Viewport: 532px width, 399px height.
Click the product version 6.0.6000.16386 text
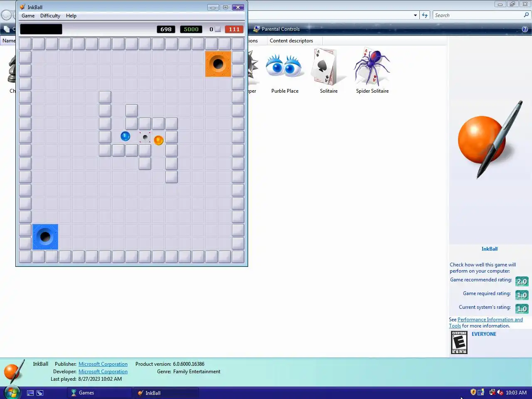point(189,364)
